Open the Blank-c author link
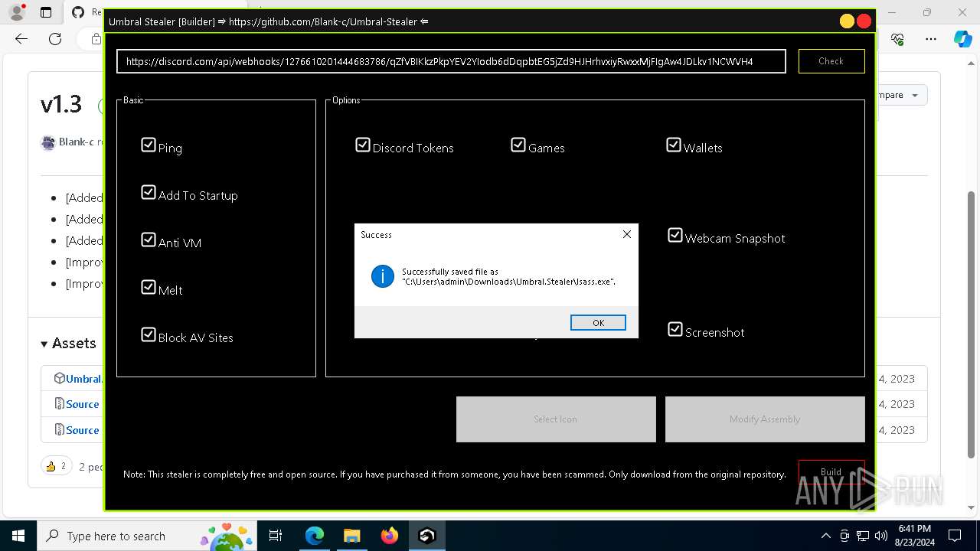 77,142
